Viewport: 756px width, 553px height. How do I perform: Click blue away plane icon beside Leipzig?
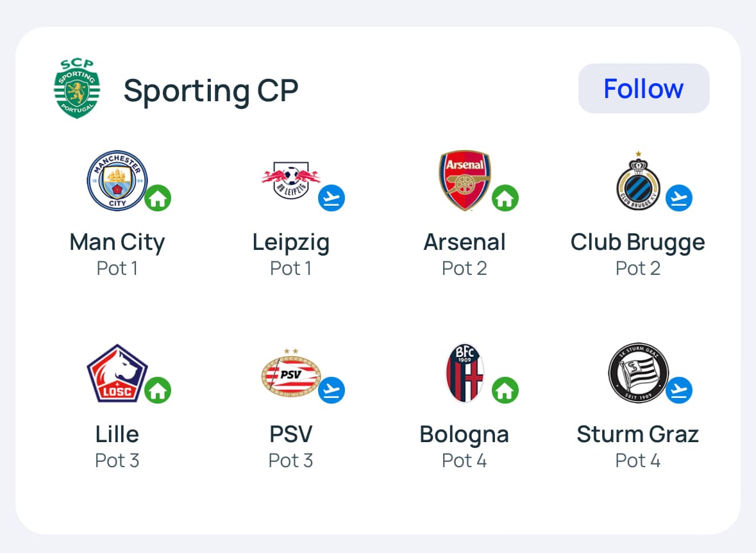point(332,199)
